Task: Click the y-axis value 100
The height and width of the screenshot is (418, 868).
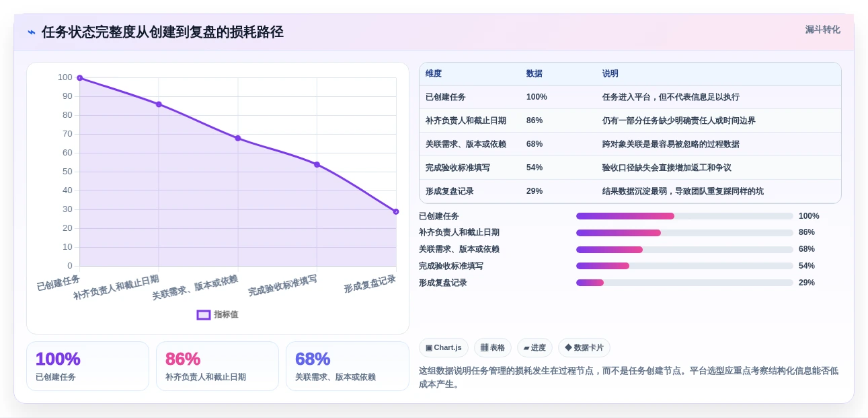Action: pos(65,77)
